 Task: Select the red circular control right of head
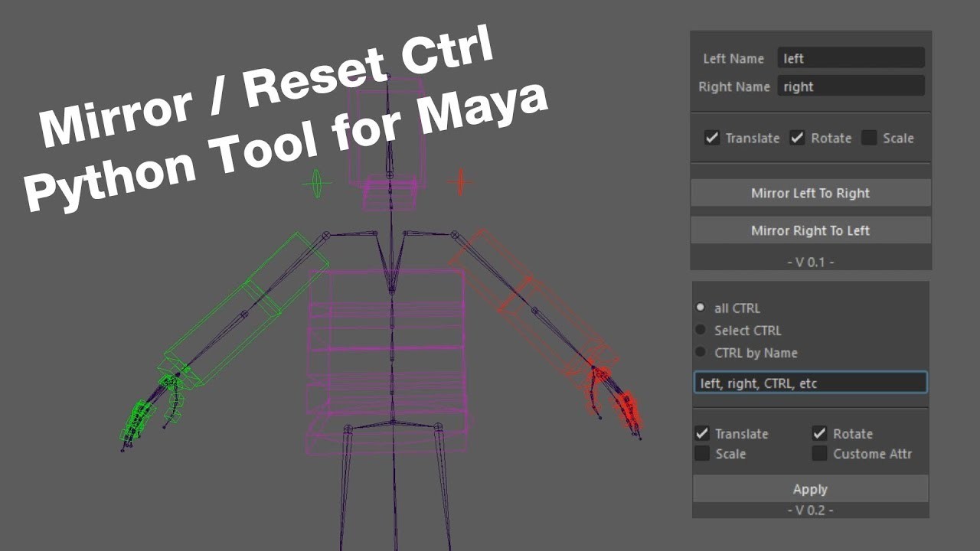click(x=460, y=182)
